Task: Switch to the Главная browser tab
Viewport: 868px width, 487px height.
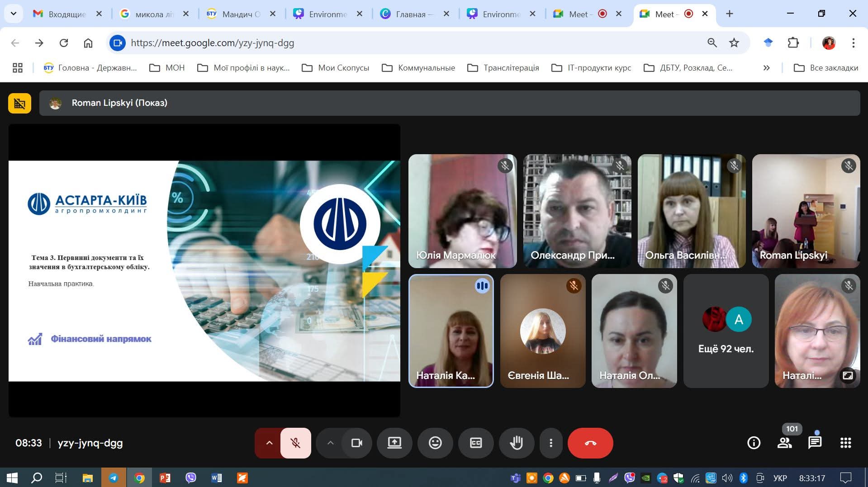Action: coord(411,14)
